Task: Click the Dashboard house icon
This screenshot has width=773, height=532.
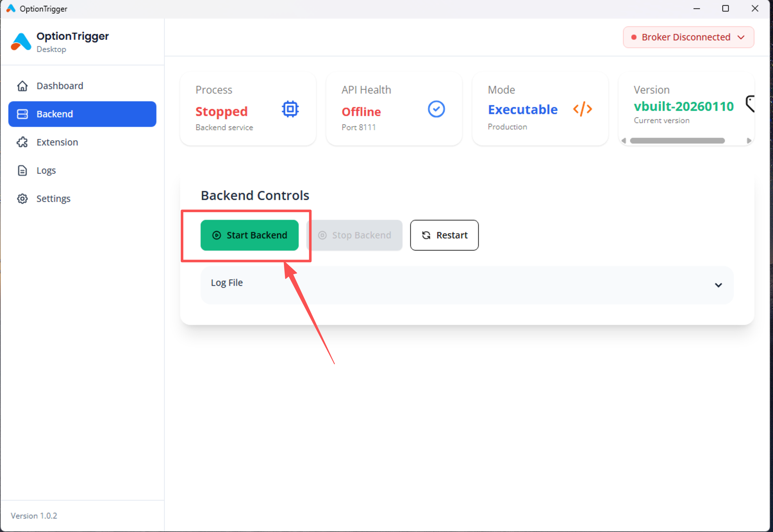Action: [x=22, y=86]
